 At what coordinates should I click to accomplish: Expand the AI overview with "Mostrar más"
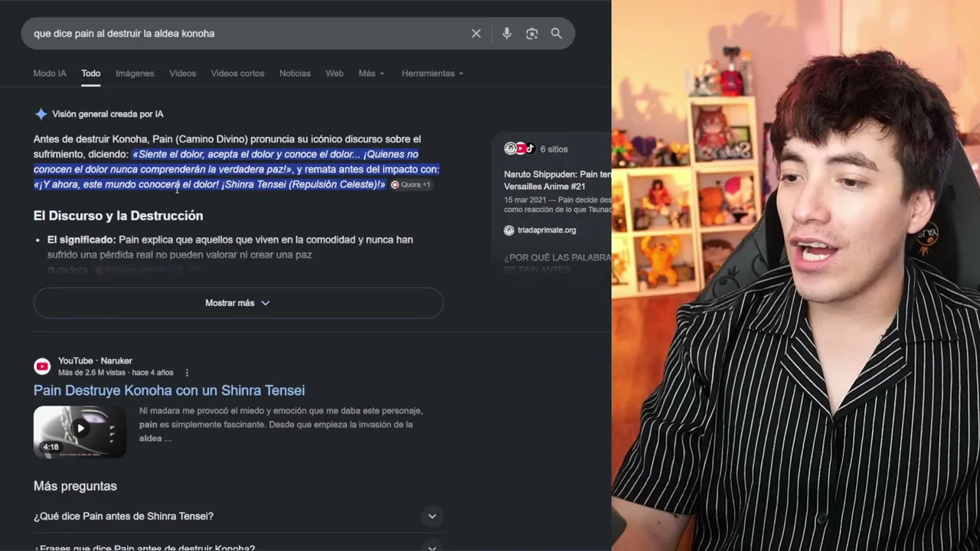tap(238, 303)
